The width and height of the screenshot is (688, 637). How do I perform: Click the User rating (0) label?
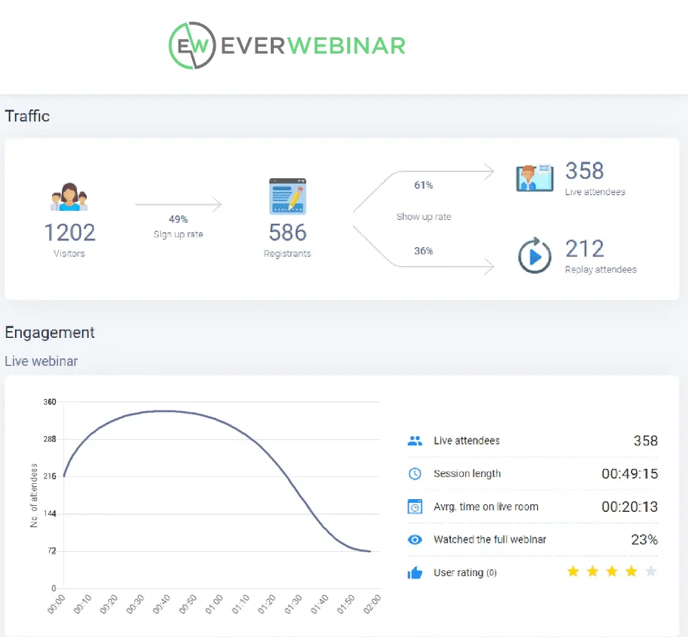pyautogui.click(x=465, y=573)
